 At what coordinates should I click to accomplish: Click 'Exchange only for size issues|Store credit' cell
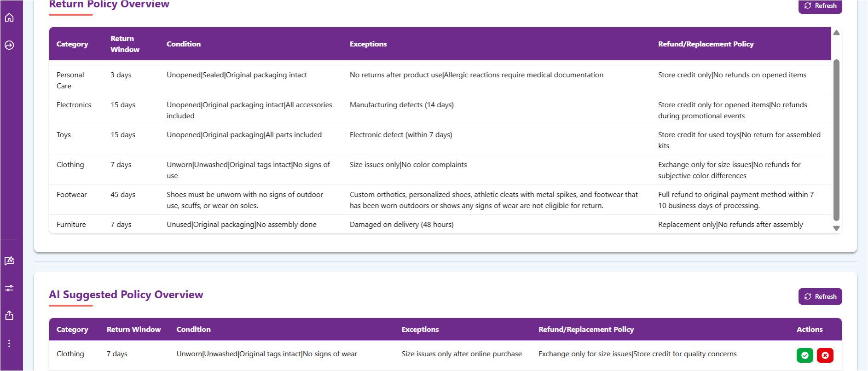(637, 354)
